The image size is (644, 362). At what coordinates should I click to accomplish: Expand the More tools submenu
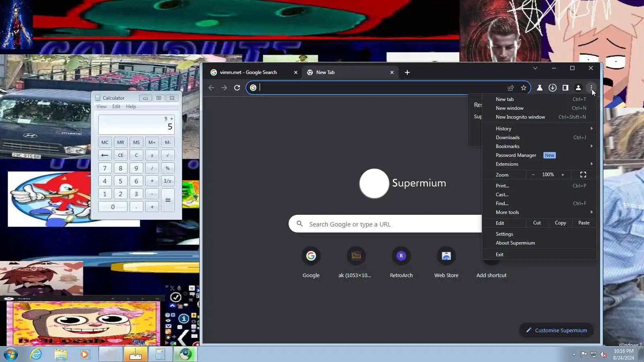[539, 212]
